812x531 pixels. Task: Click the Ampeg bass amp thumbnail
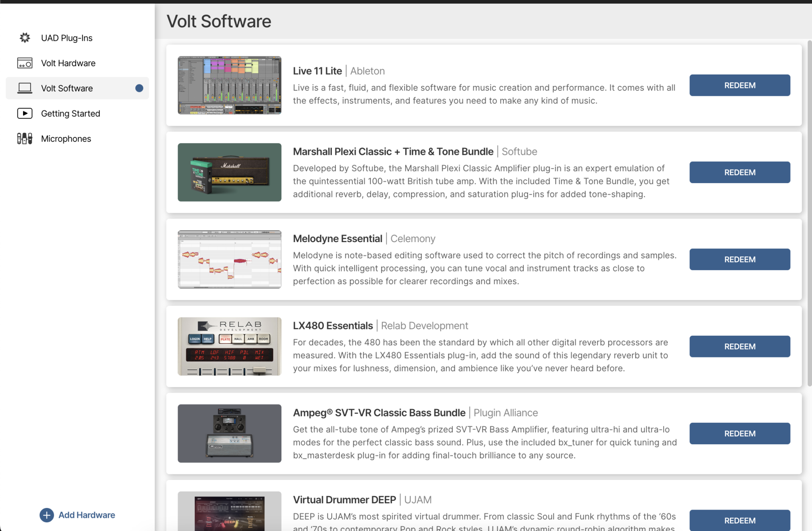[229, 433]
